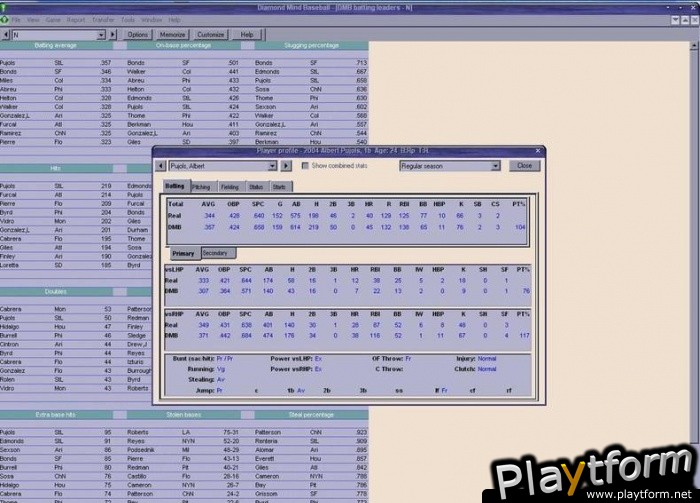The image size is (700, 503).
Task: Go to previous league with left arrow
Action: (6, 35)
